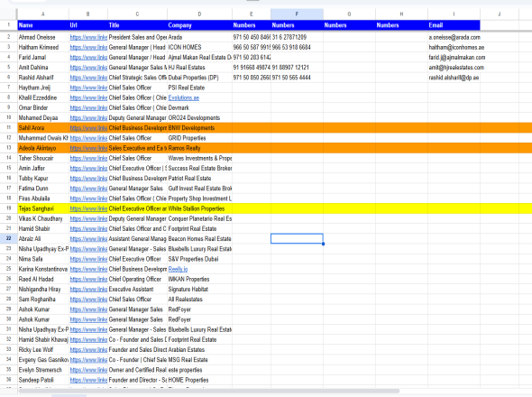Open LinkedIn URL for Sahil Arora
The image size is (532, 397).
(88, 128)
